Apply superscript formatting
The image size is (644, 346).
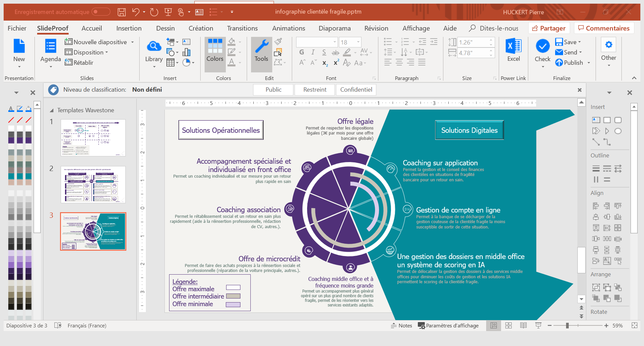(336, 62)
